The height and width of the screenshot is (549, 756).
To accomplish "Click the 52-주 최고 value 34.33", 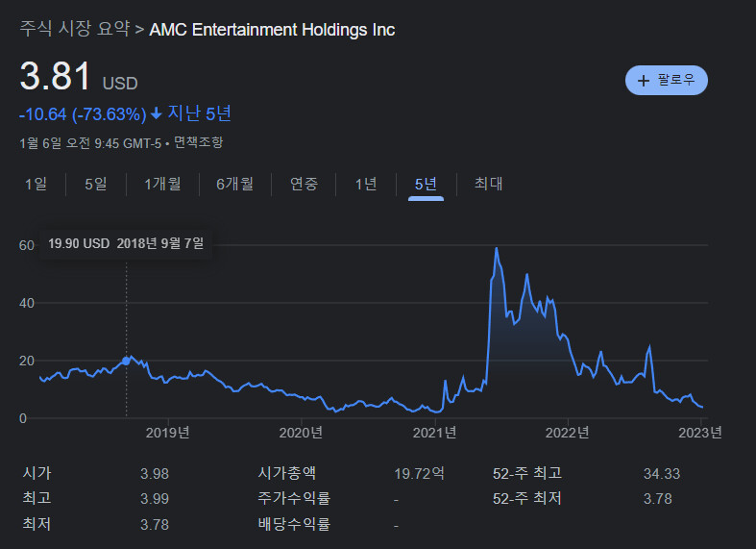I will 662,474.
